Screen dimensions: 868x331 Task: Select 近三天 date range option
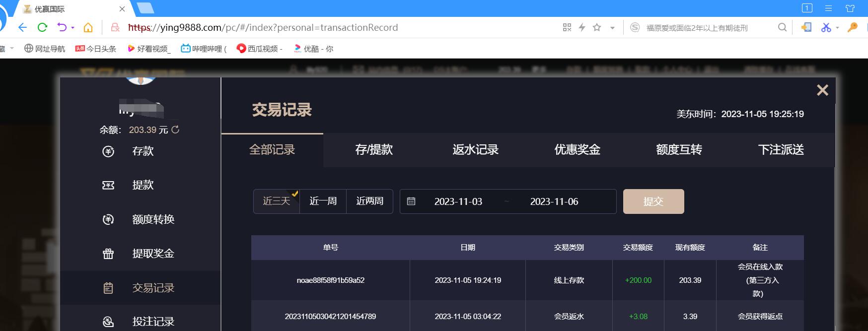(x=277, y=201)
